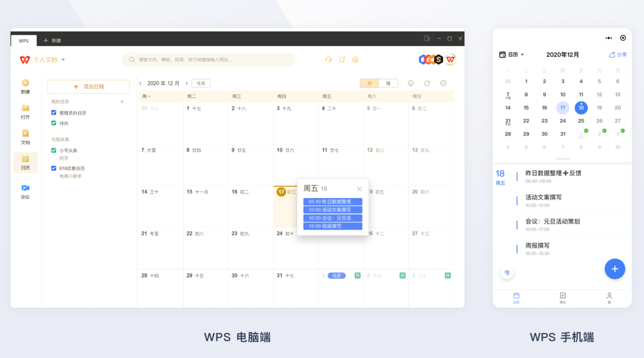
Task: Open the 待办 tab in mobile bottom bar
Action: tap(562, 297)
